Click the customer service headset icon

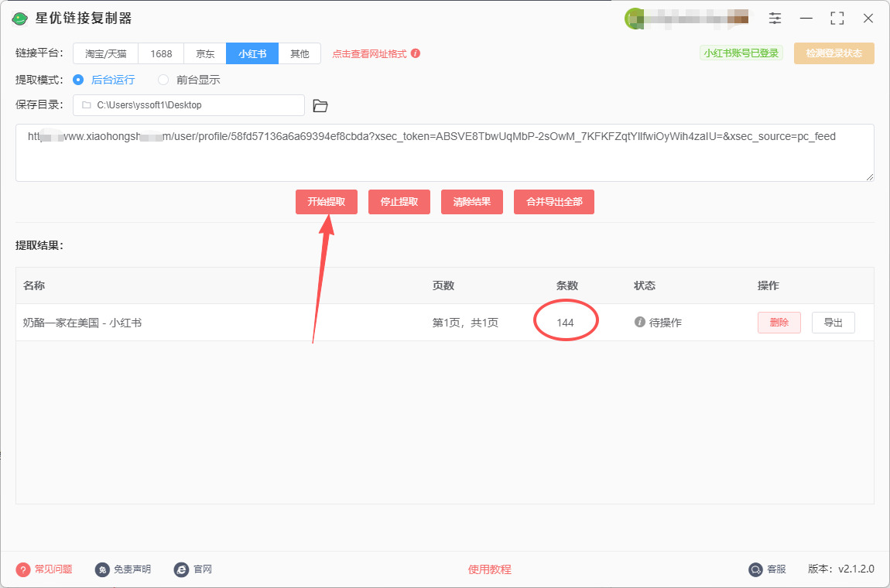pyautogui.click(x=755, y=569)
